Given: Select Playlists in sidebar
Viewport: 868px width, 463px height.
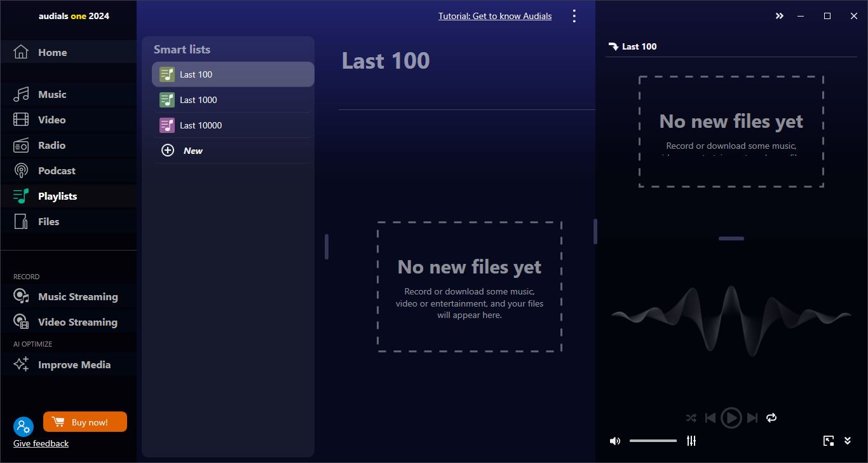Looking at the screenshot, I should point(68,196).
